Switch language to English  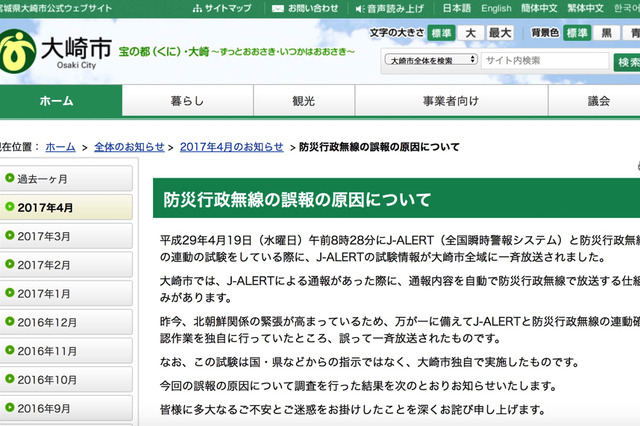click(x=496, y=8)
